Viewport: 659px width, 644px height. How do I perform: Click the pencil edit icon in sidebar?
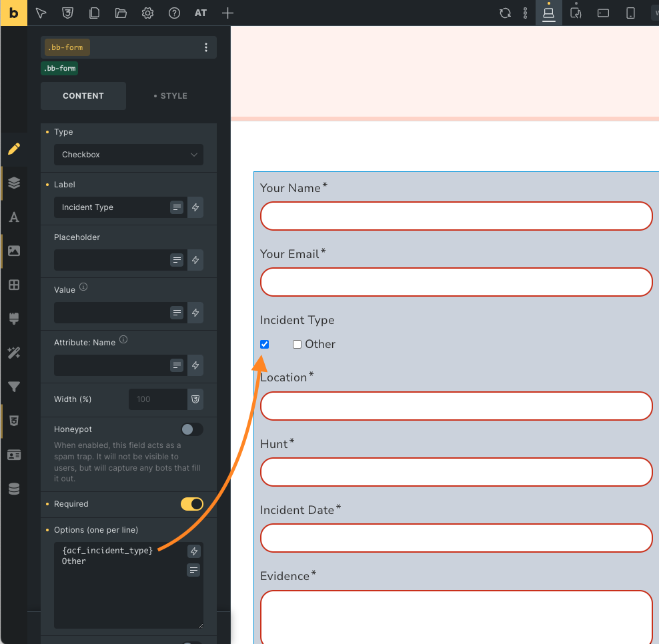14,149
